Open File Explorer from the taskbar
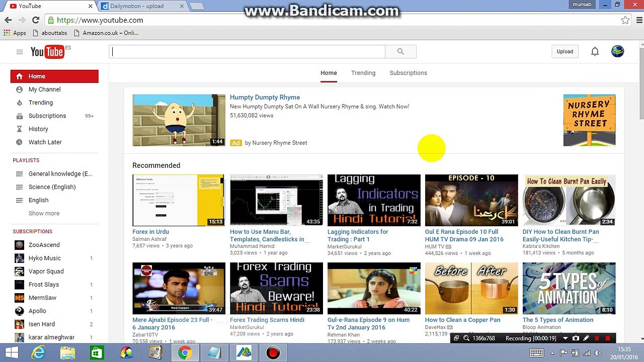Viewport: 644px width, 362px height. [x=67, y=353]
